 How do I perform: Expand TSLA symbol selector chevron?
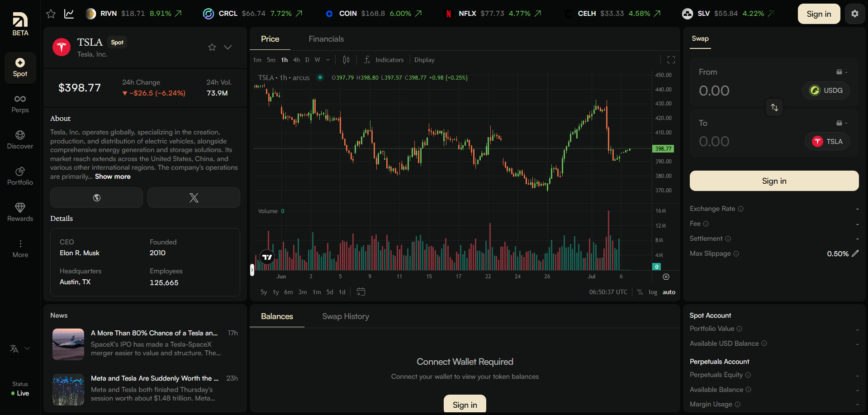(228, 47)
